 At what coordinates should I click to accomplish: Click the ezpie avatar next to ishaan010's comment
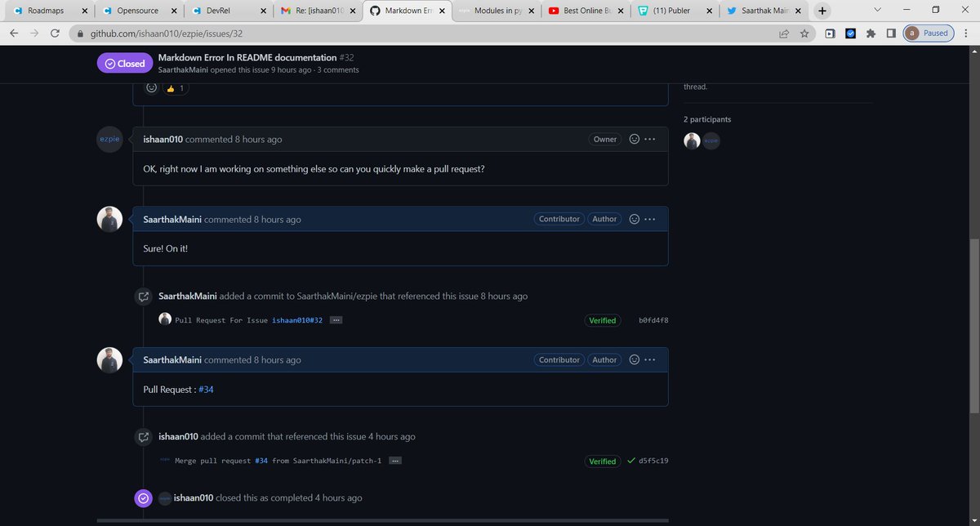pos(109,140)
